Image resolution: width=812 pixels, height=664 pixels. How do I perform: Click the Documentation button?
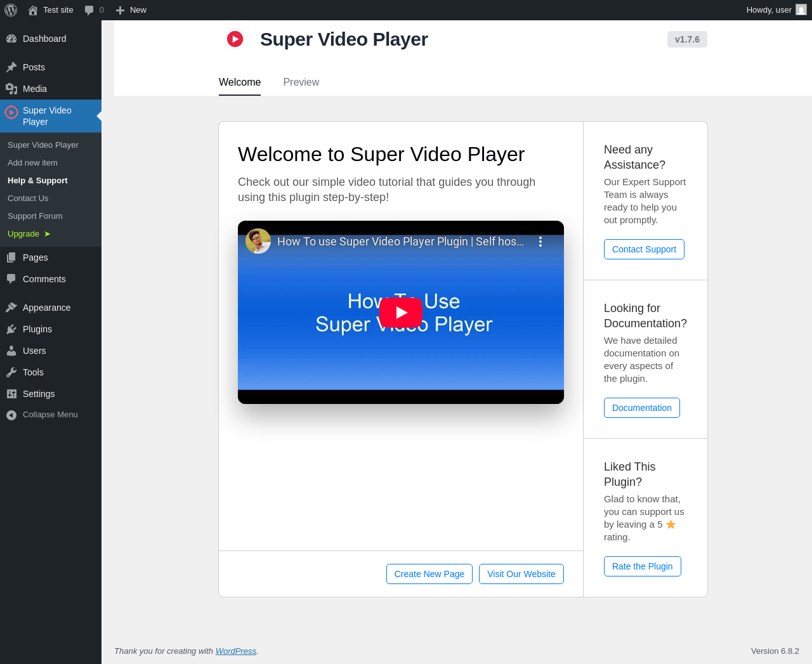pyautogui.click(x=642, y=408)
